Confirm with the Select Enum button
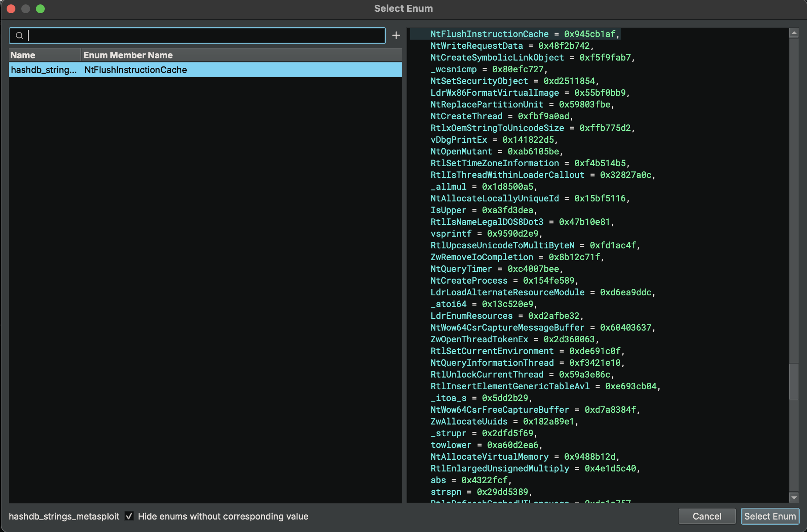The image size is (807, 532). pyautogui.click(x=770, y=516)
